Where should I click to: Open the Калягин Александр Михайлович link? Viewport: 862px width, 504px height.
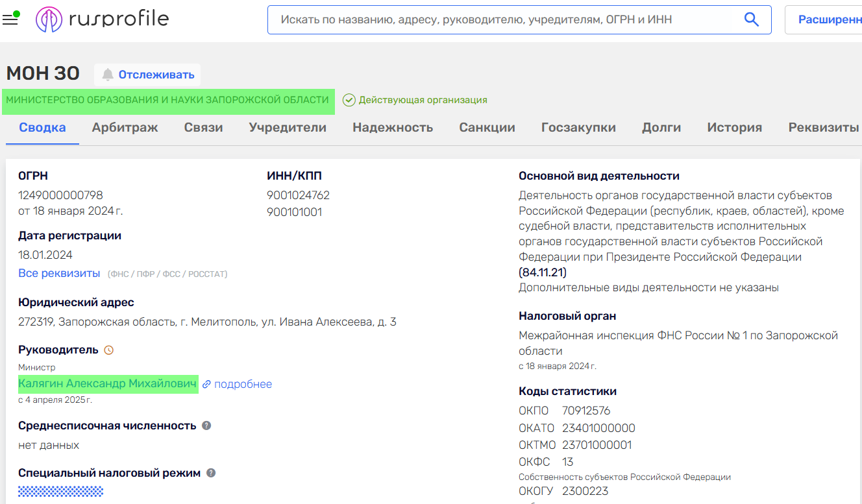point(108,384)
